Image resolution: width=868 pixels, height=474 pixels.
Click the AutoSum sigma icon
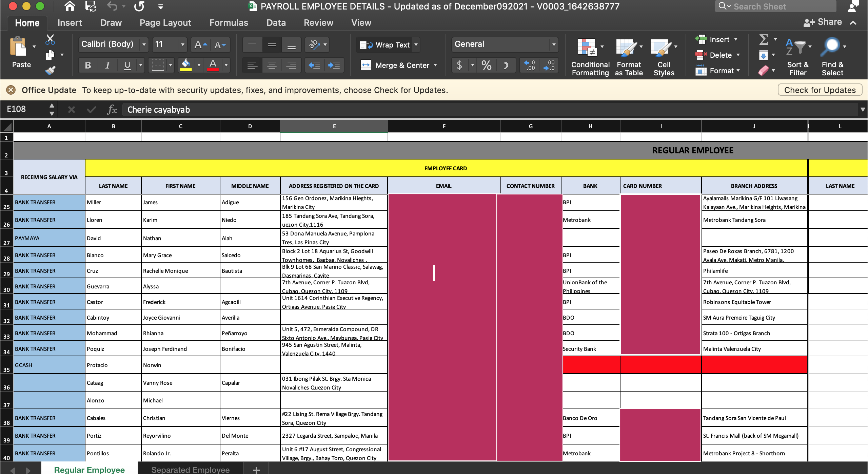[x=764, y=39]
